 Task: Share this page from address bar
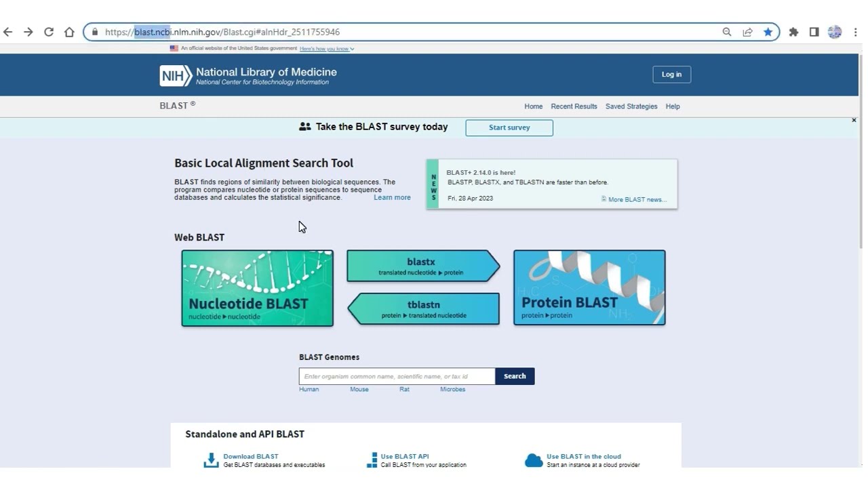pos(747,32)
